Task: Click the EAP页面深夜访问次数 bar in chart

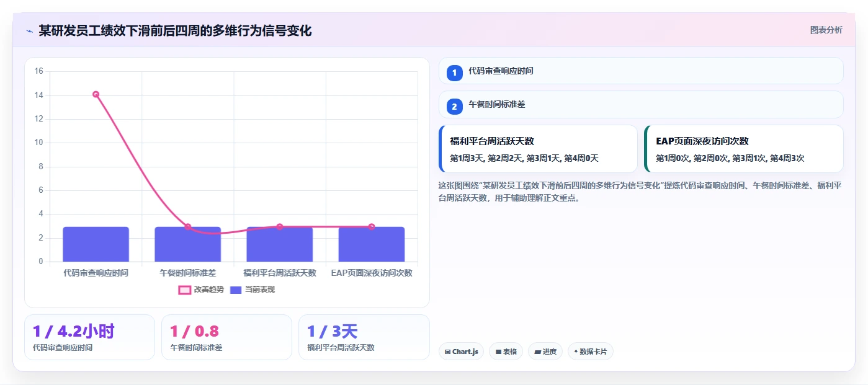Action: pyautogui.click(x=372, y=244)
